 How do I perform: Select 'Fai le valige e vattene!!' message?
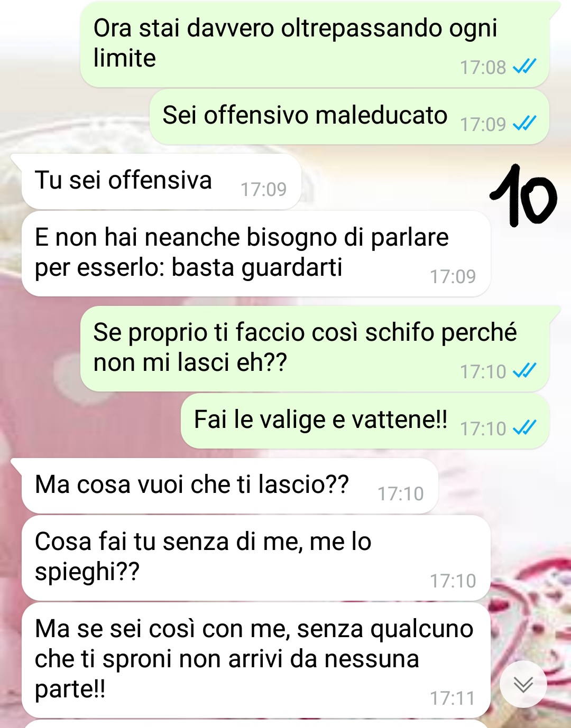pos(365,421)
